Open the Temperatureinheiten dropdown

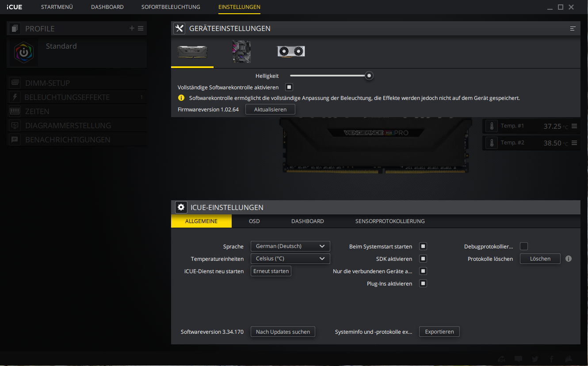coord(290,259)
